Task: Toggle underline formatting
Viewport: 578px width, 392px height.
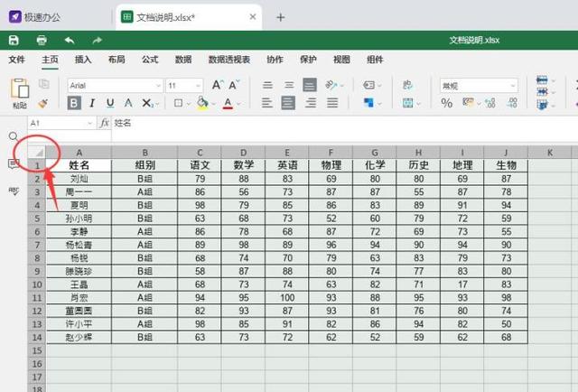Action: tap(110, 103)
